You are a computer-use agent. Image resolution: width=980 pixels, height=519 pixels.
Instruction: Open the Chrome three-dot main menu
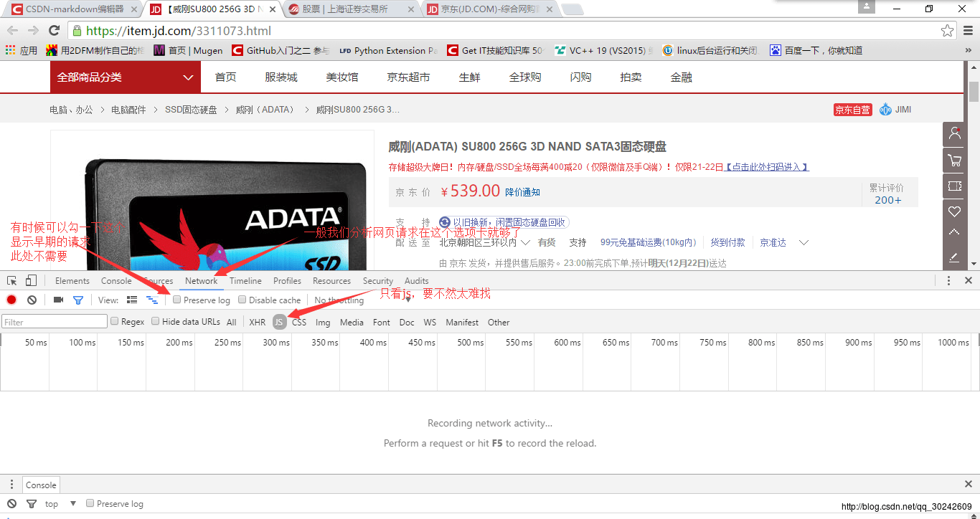point(968,31)
